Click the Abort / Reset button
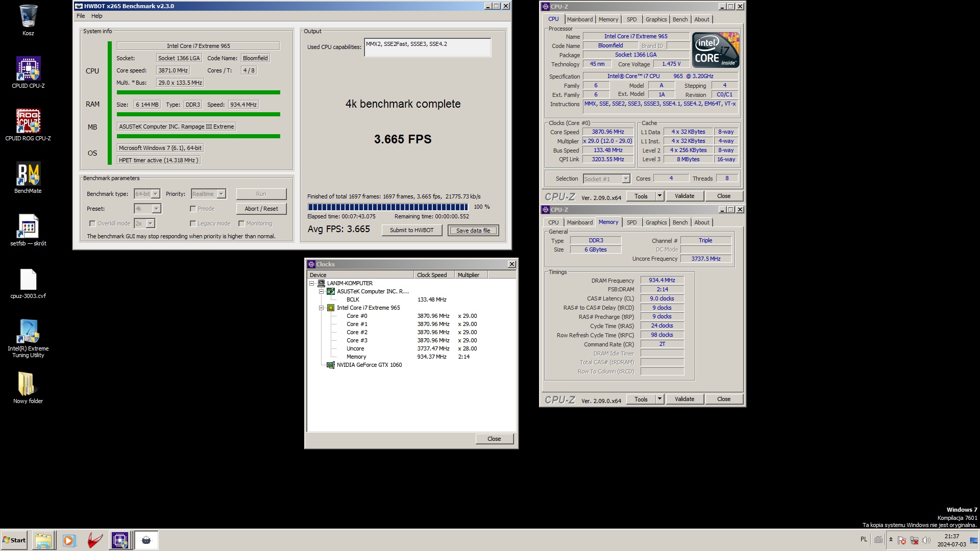This screenshot has width=980, height=551. [x=261, y=209]
